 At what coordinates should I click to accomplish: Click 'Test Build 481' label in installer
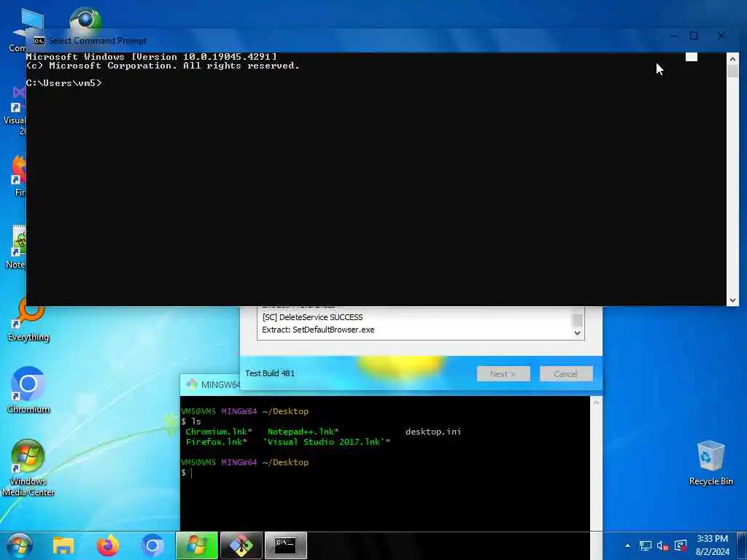(x=270, y=373)
